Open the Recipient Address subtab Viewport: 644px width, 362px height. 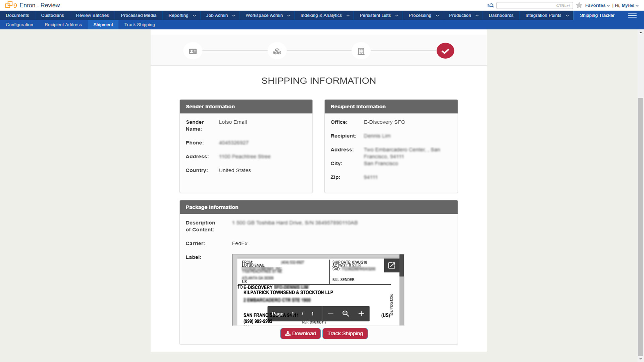point(63,25)
